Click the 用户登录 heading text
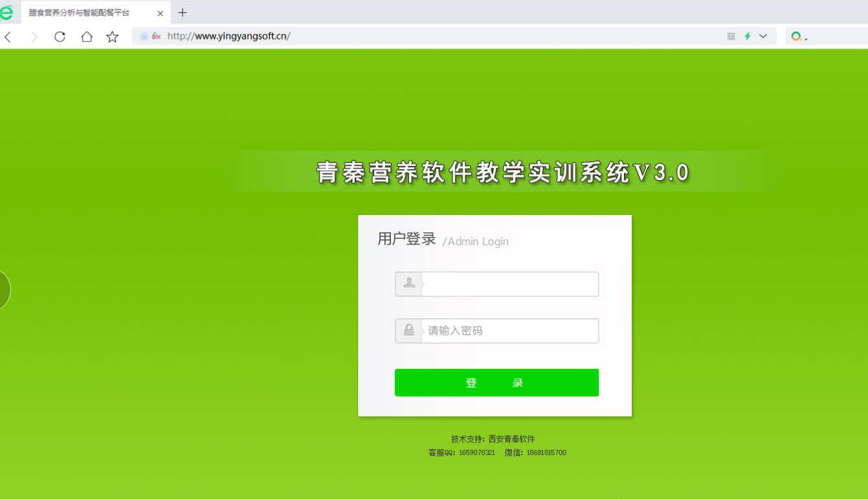 406,239
